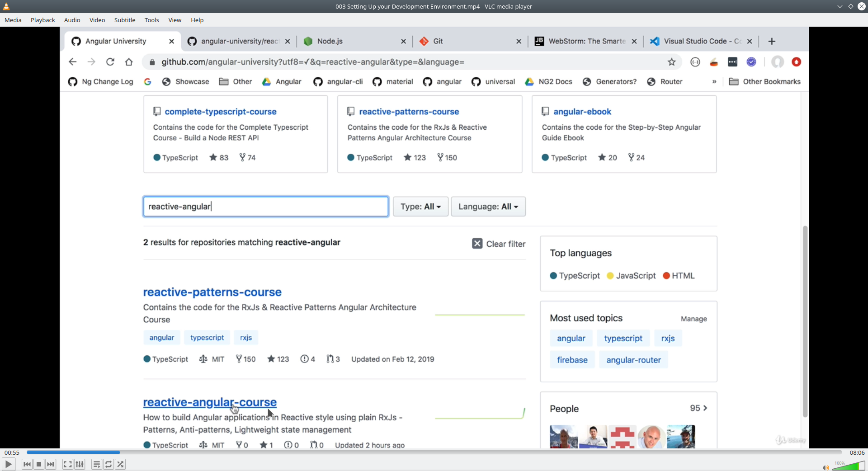Click the red extension icon in browser toolbar

(797, 62)
